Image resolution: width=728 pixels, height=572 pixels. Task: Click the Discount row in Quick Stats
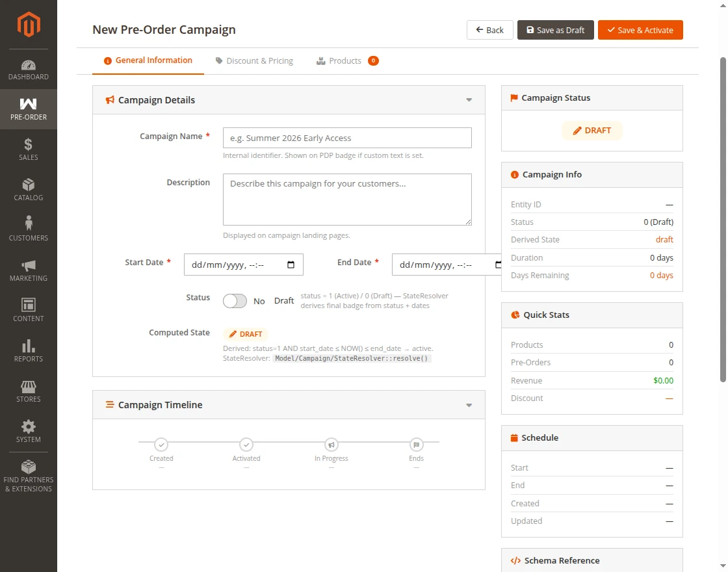(x=592, y=398)
